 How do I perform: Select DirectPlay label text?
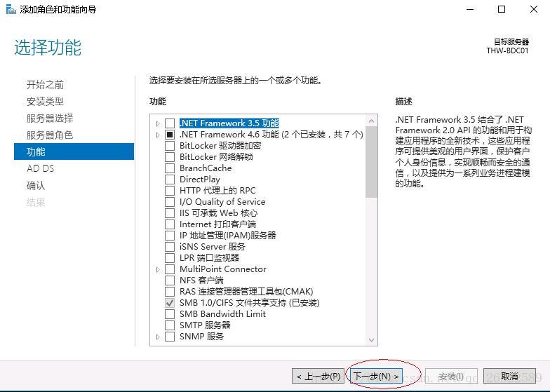tap(199, 180)
